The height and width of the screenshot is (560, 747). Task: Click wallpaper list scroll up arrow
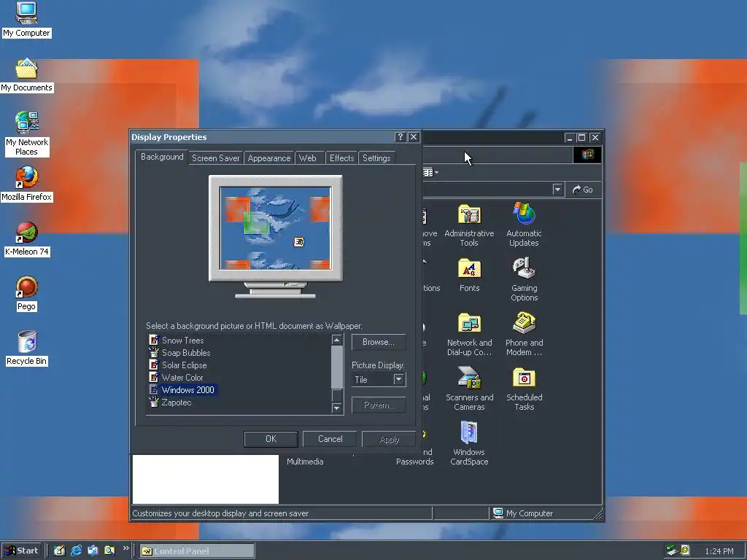pos(337,340)
